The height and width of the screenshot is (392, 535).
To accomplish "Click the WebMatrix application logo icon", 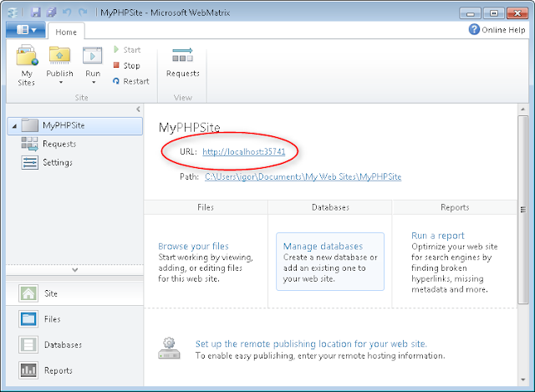I will coord(13,13).
